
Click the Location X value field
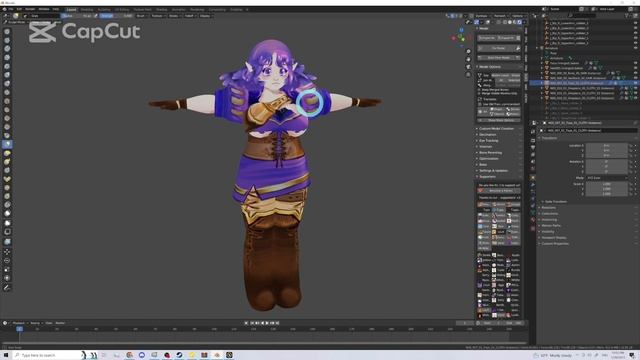(607, 145)
